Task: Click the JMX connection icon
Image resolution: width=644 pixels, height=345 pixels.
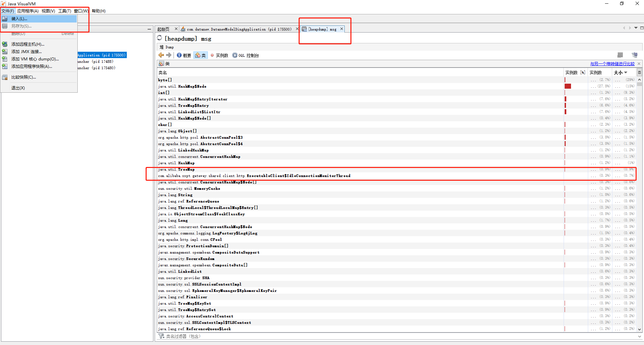Action: point(5,52)
